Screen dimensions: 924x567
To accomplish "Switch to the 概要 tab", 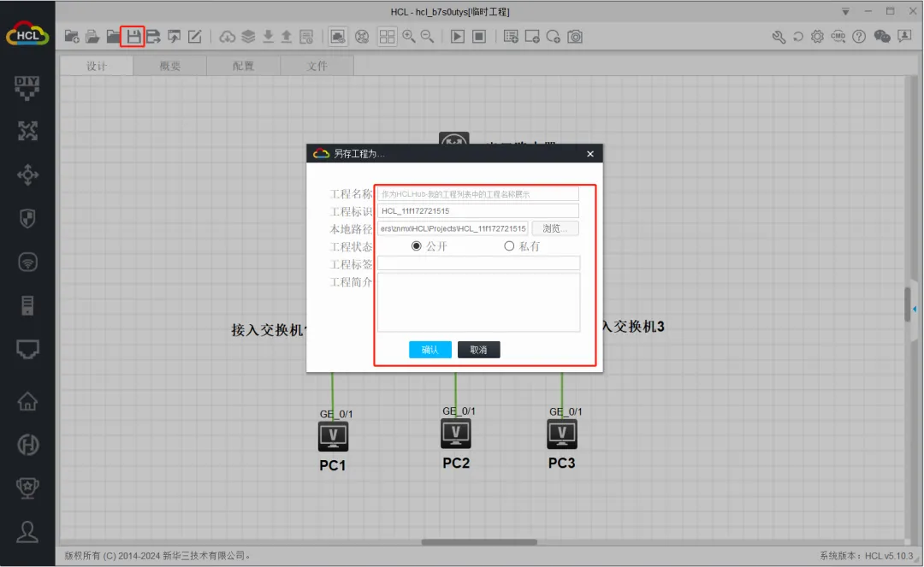I will 169,66.
